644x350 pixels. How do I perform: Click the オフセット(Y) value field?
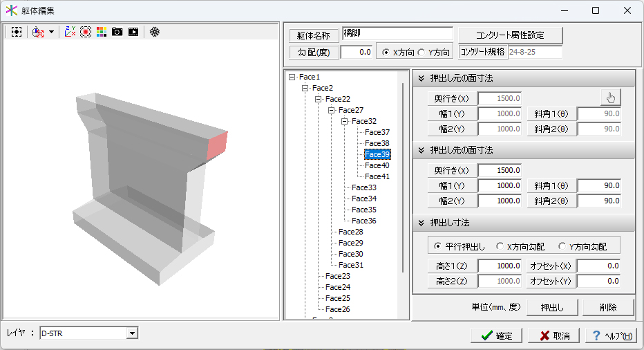pyautogui.click(x=599, y=281)
